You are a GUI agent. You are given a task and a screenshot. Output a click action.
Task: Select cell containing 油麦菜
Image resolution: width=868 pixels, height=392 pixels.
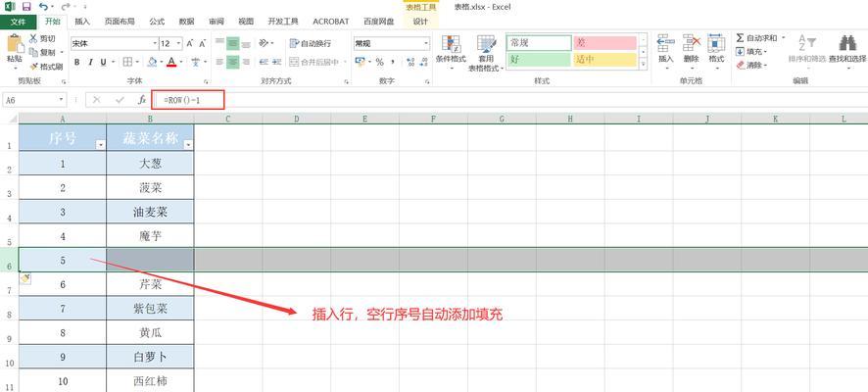click(x=150, y=212)
